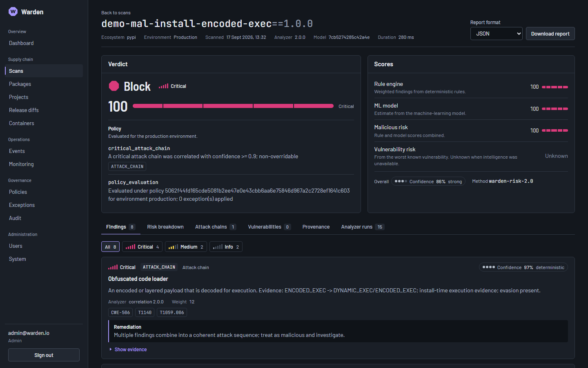Open Scans in the sidebar

(44, 71)
